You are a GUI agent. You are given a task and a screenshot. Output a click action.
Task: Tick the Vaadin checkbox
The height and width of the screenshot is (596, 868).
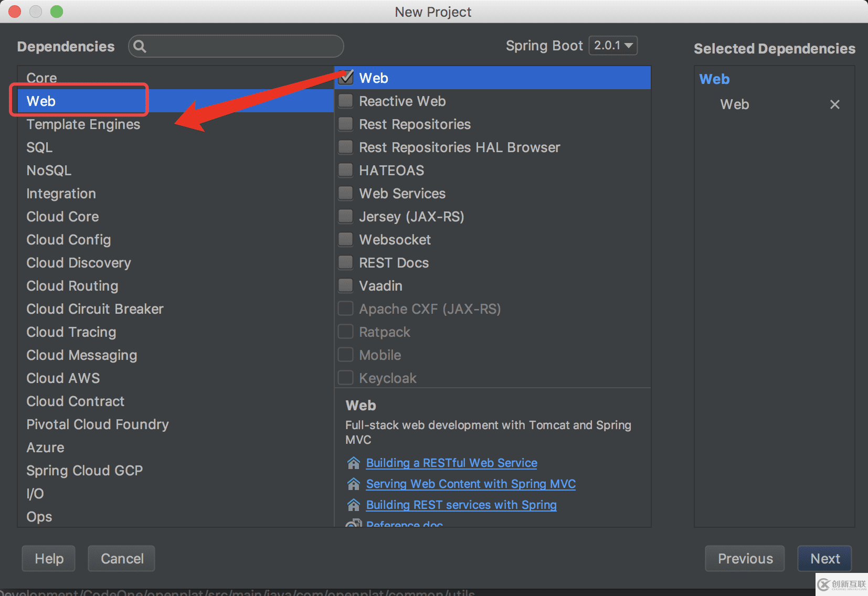coord(346,285)
